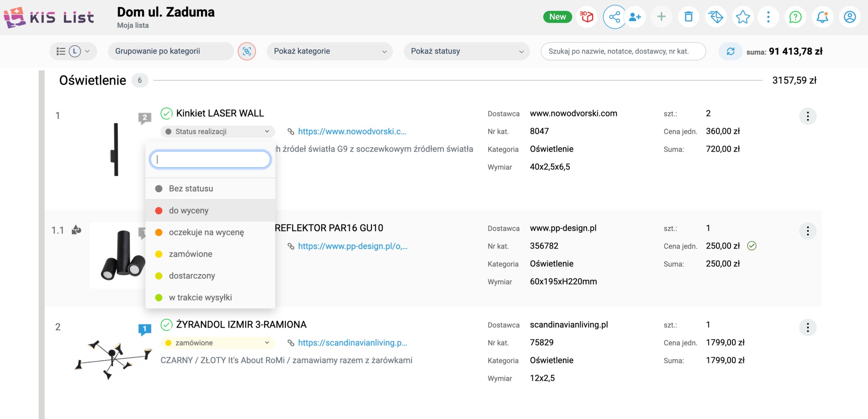Viewport: 868px width, 419px height.
Task: Open the help chat icon
Action: pos(795,17)
